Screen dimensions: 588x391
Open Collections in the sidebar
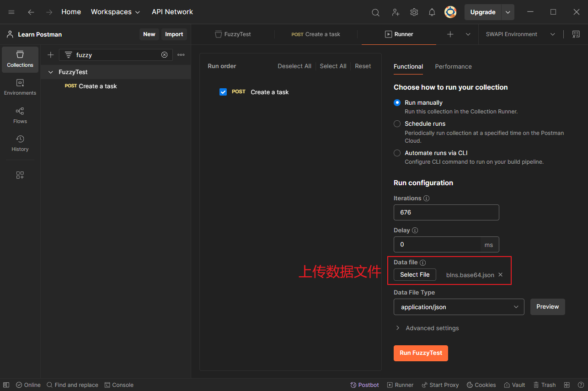[20, 59]
